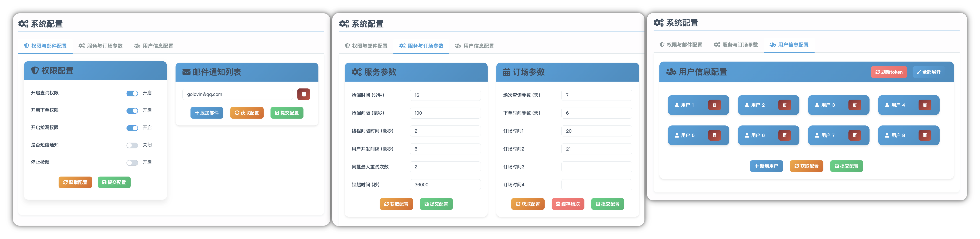Click 获取配置 in the 服务参数 panel
Image resolution: width=980 pixels, height=239 pixels.
pos(396,204)
